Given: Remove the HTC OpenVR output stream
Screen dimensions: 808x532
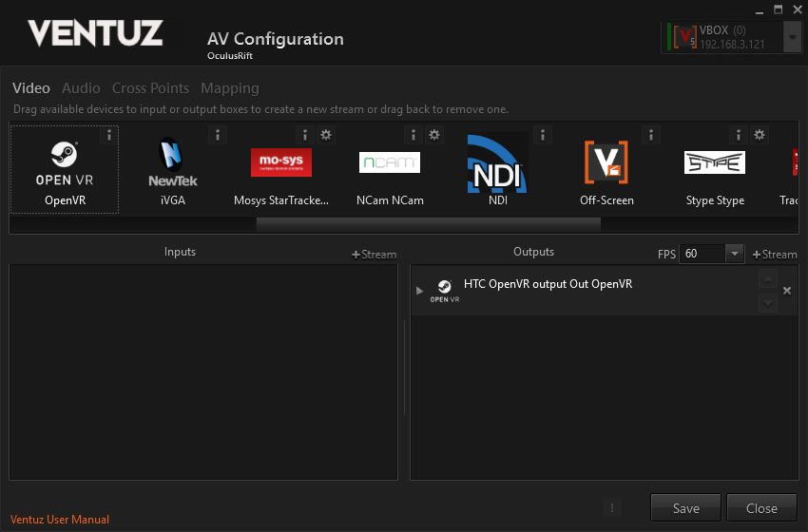Looking at the screenshot, I should point(786,291).
